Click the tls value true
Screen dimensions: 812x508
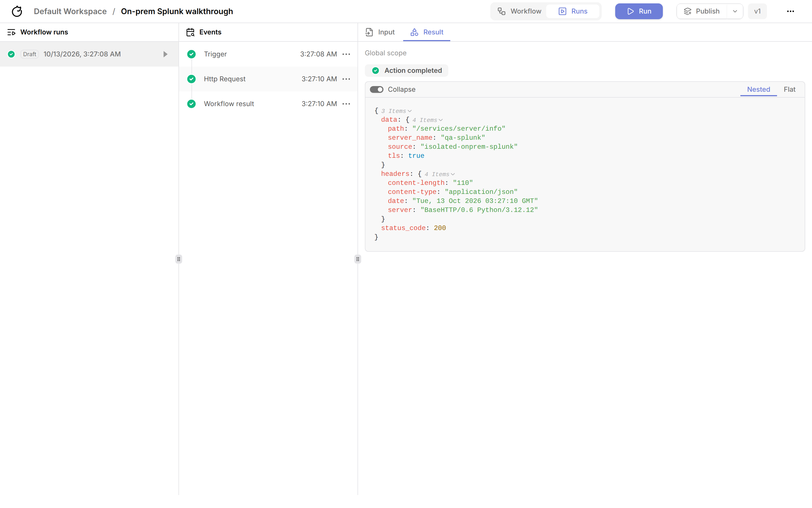pos(416,156)
